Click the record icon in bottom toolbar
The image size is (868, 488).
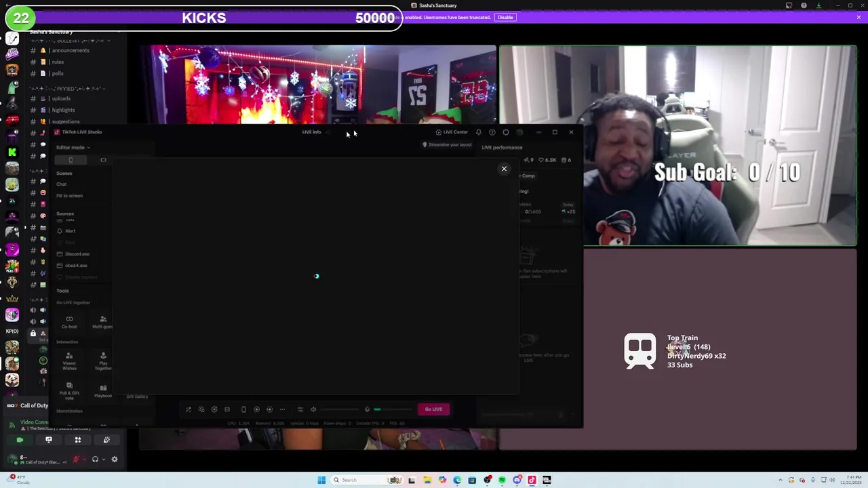click(x=257, y=409)
